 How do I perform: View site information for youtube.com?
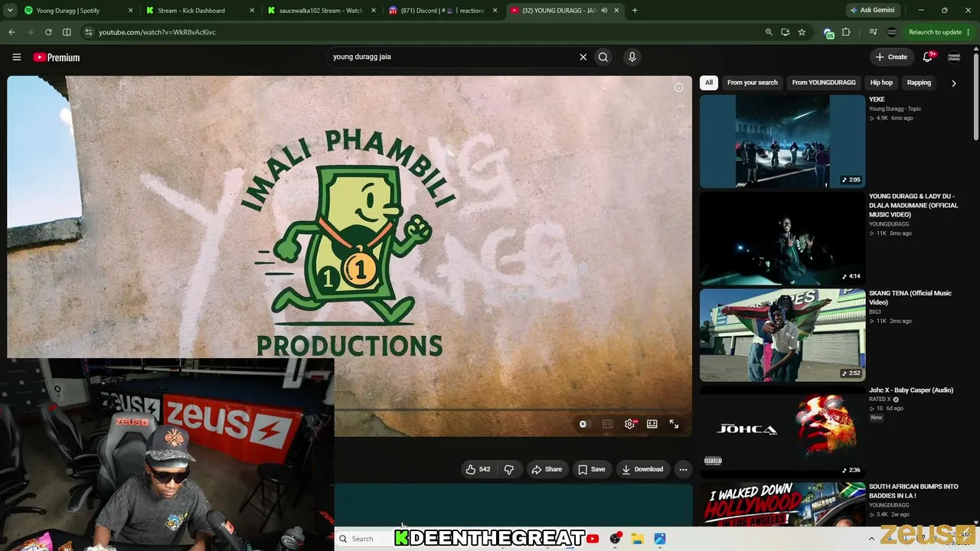[x=89, y=32]
